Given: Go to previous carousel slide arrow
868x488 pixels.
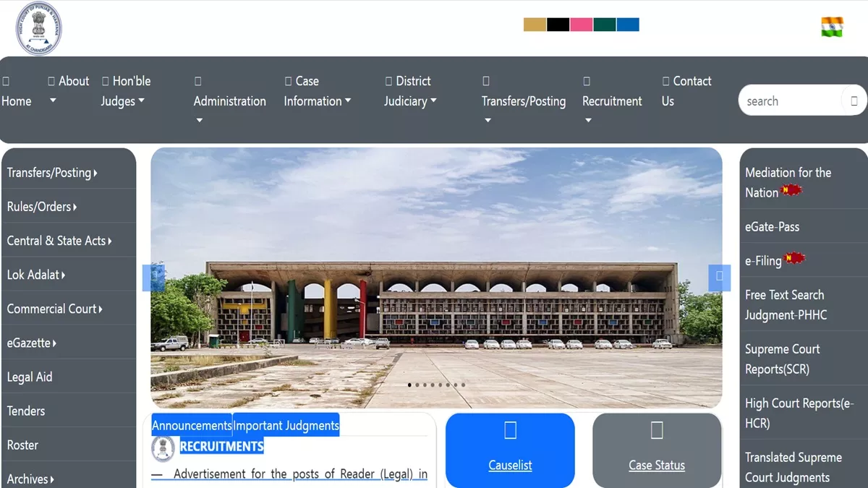Looking at the screenshot, I should point(154,278).
